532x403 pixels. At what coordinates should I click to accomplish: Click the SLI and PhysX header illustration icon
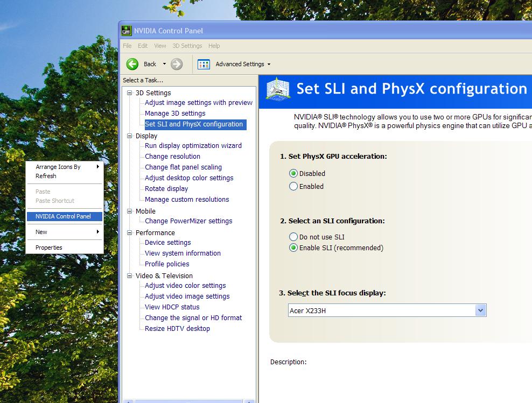pos(278,89)
